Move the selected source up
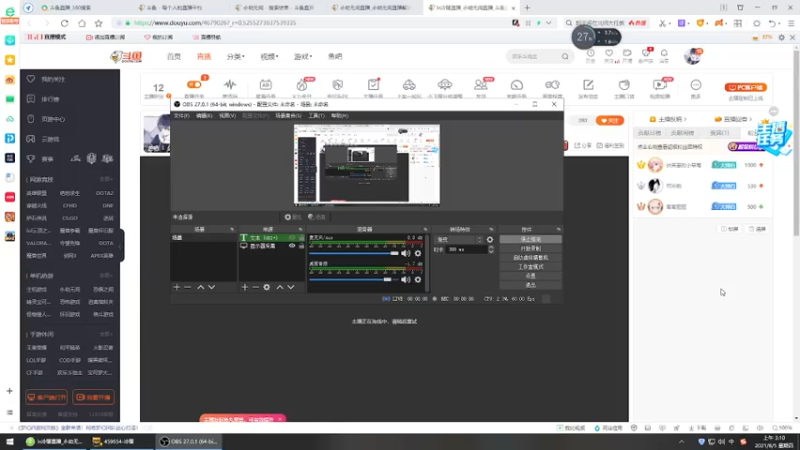800x450 pixels. 280,287
